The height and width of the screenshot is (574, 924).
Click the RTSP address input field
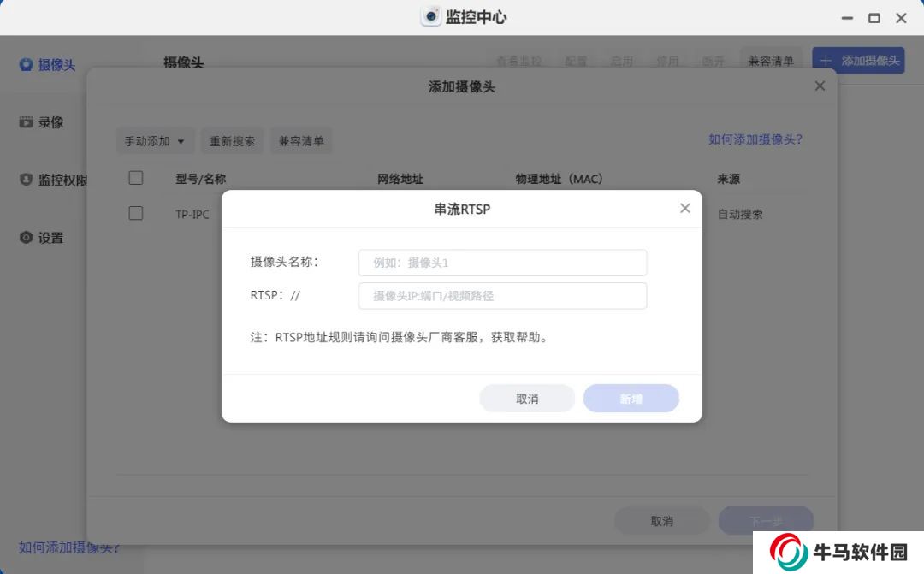(502, 296)
